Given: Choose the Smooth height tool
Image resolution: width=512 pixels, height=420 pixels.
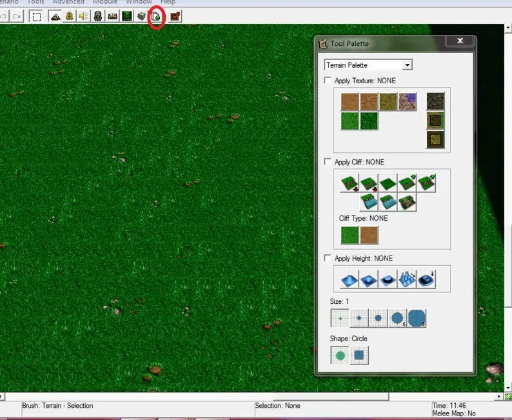Looking at the screenshot, I should pyautogui.click(x=426, y=279).
